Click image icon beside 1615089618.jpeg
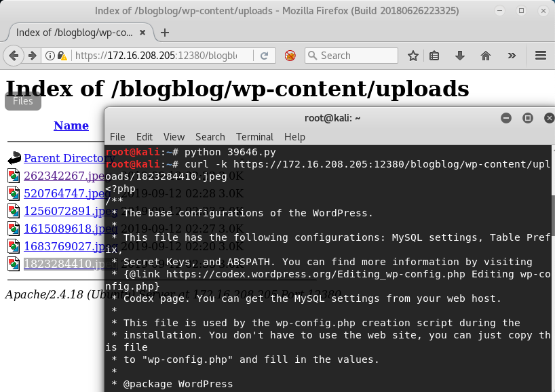 pyautogui.click(x=14, y=229)
